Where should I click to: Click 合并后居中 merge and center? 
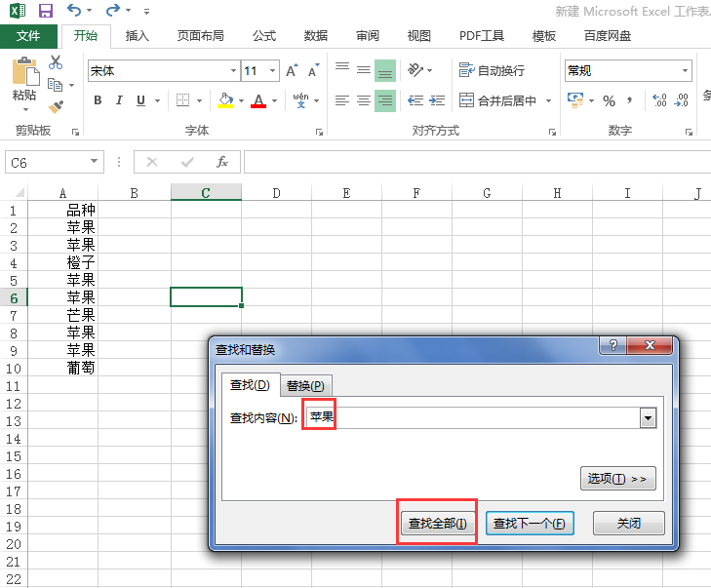497,100
